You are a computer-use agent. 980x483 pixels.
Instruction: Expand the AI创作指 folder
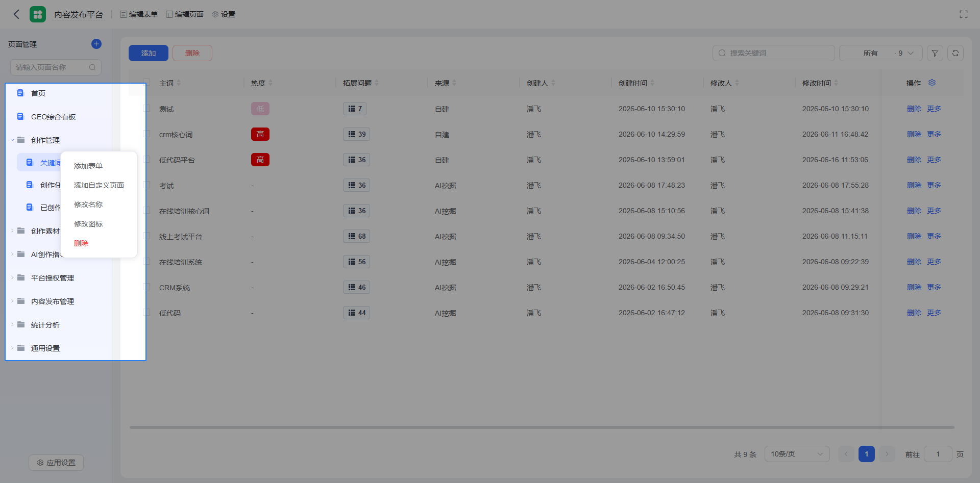pos(12,254)
